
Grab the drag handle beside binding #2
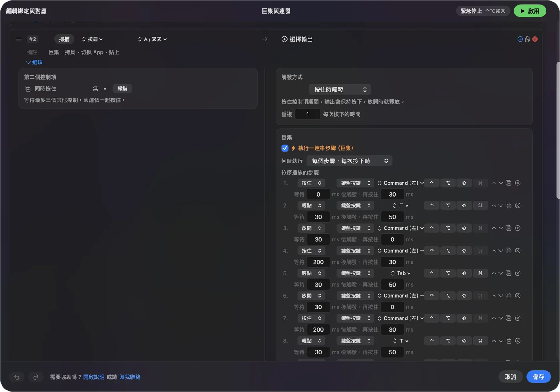pyautogui.click(x=18, y=39)
